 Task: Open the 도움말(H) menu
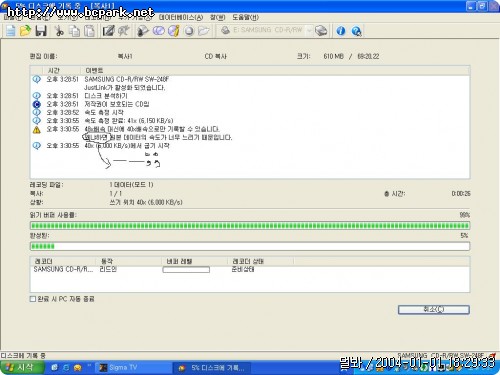[x=245, y=17]
